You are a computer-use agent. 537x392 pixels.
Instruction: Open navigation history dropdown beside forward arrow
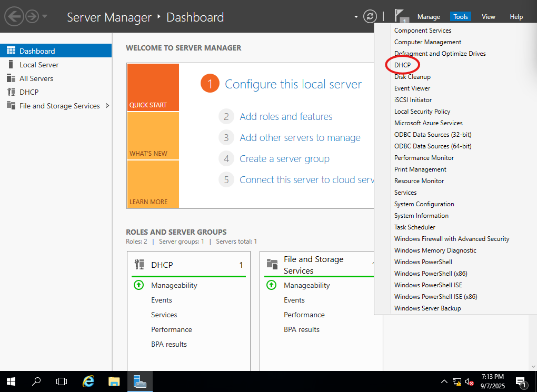[x=45, y=16]
